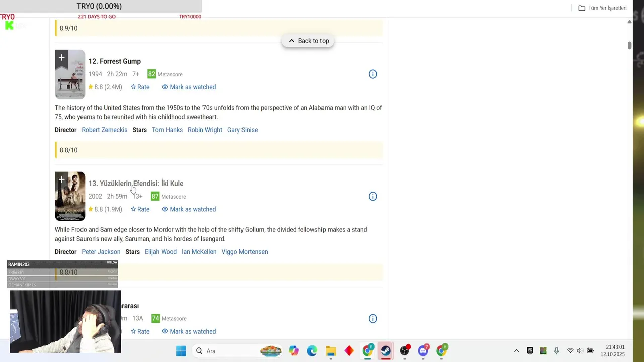Click the 82 Metascore badge
Screen dimensions: 644x362
click(151, 74)
